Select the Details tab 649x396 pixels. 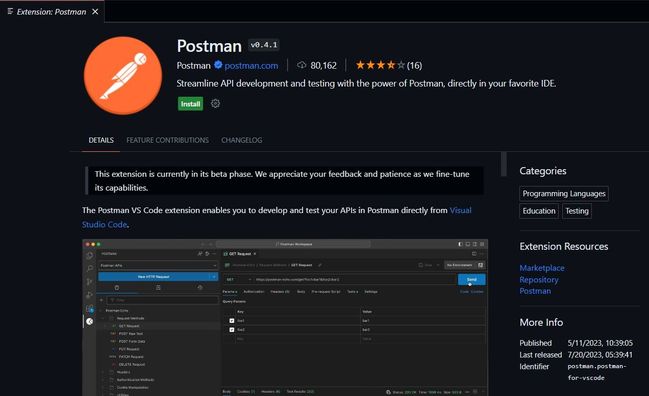[x=101, y=140]
